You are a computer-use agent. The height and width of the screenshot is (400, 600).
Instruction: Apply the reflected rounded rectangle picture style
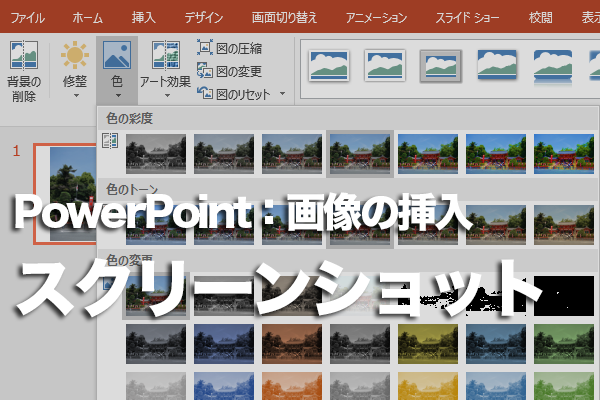pos(553,66)
